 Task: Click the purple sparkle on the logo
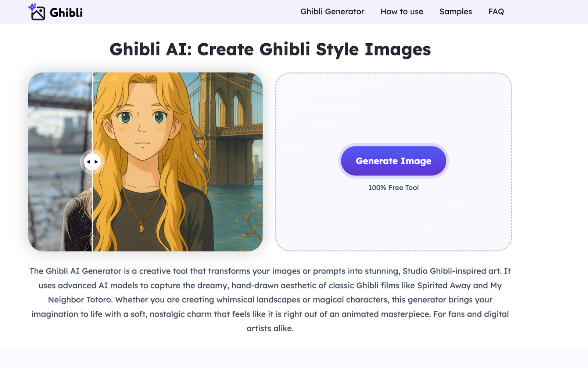(32, 7)
